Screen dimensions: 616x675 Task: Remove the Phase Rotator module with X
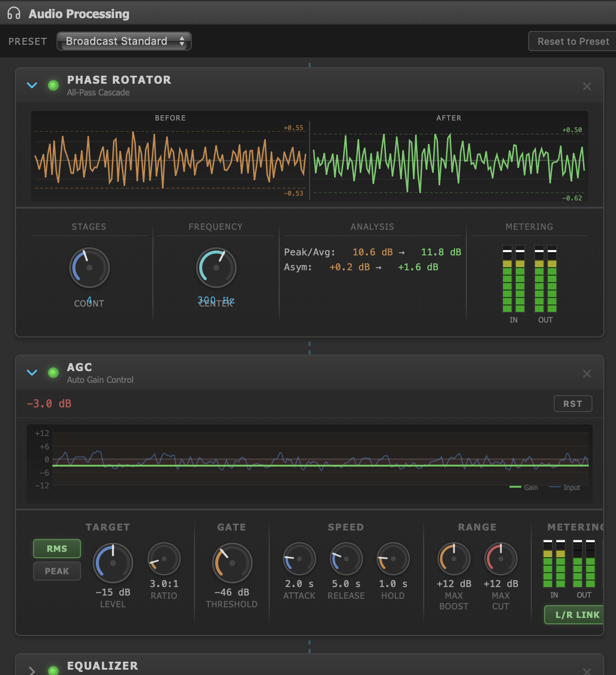[587, 86]
